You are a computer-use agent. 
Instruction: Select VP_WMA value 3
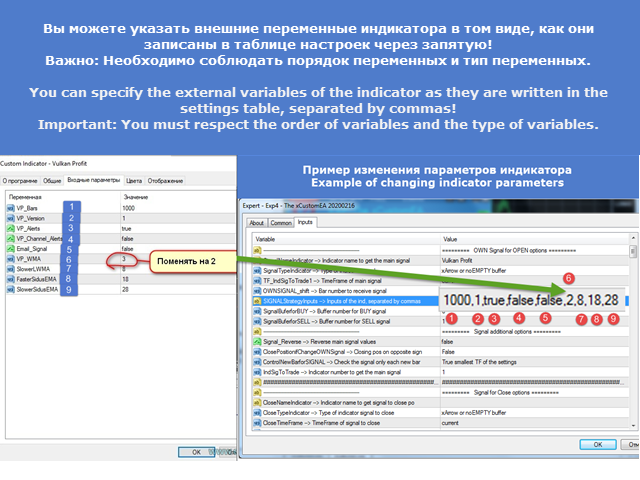click(124, 259)
